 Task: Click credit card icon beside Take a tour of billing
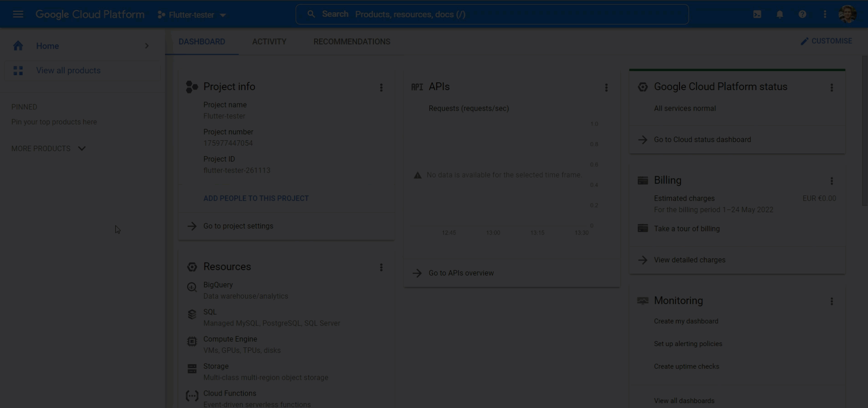(643, 228)
